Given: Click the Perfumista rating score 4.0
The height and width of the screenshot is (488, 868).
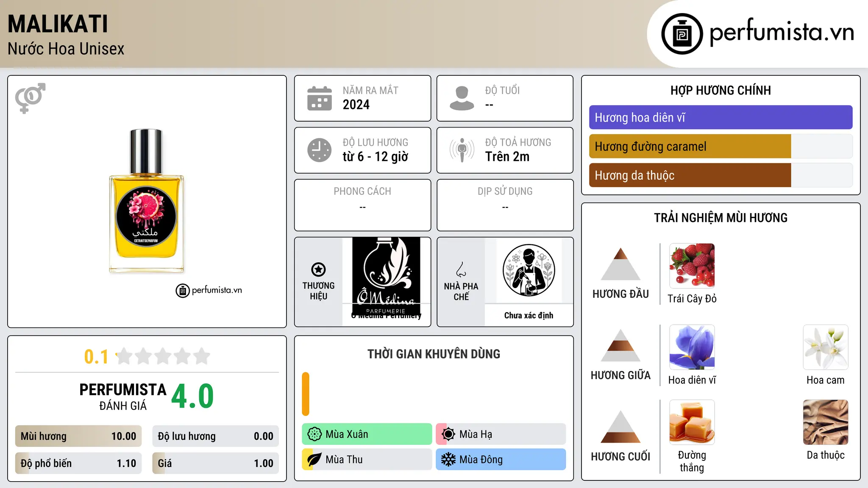Looking at the screenshot, I should point(192,396).
